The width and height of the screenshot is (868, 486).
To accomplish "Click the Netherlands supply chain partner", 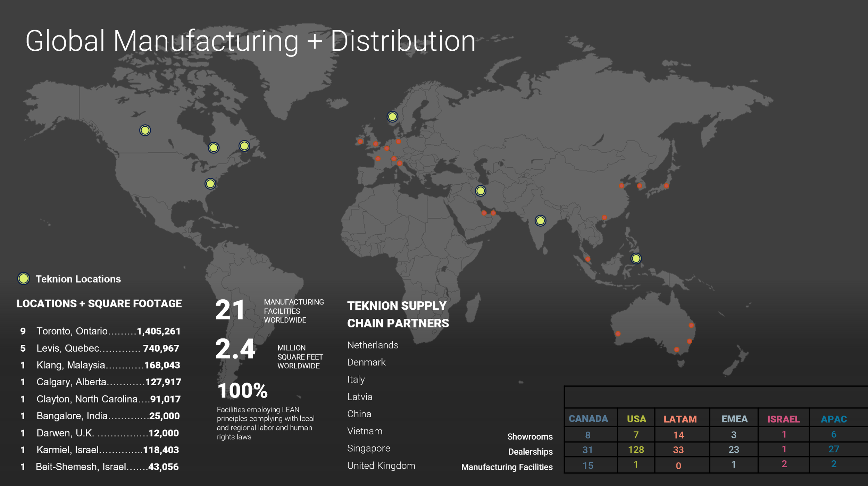I will [x=373, y=345].
